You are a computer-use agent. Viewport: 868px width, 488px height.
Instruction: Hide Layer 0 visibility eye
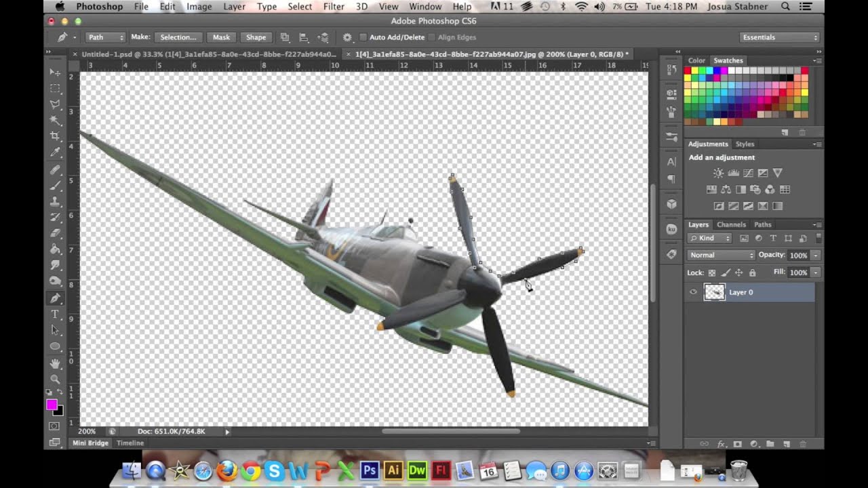click(693, 292)
